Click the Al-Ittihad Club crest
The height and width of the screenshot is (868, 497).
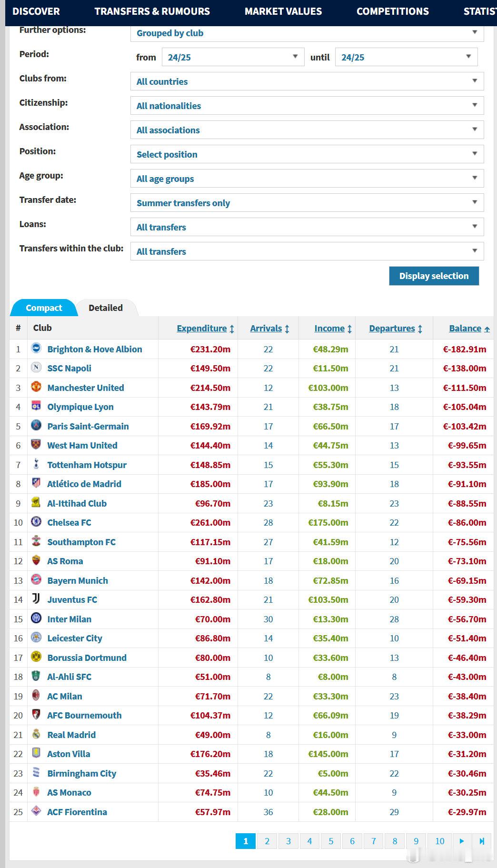(x=36, y=502)
